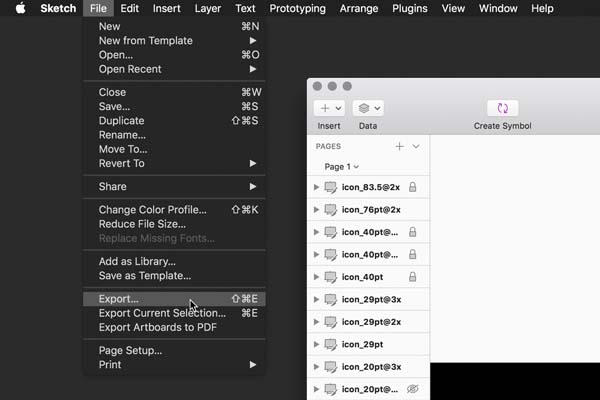Open the Print submenu
The image size is (600, 400).
click(174, 364)
